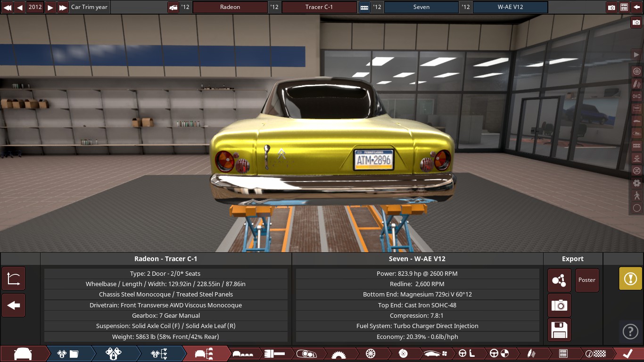Click the camera export button
644x362 pixels.
[x=559, y=305]
